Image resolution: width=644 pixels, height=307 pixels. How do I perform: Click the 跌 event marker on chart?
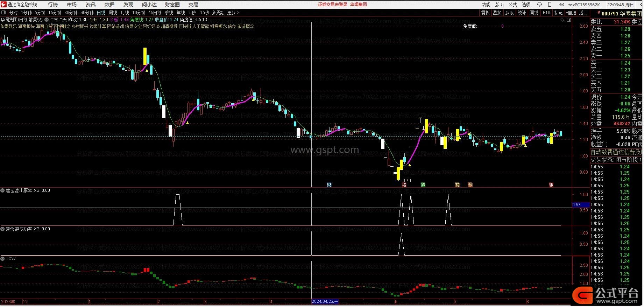click(x=423, y=185)
